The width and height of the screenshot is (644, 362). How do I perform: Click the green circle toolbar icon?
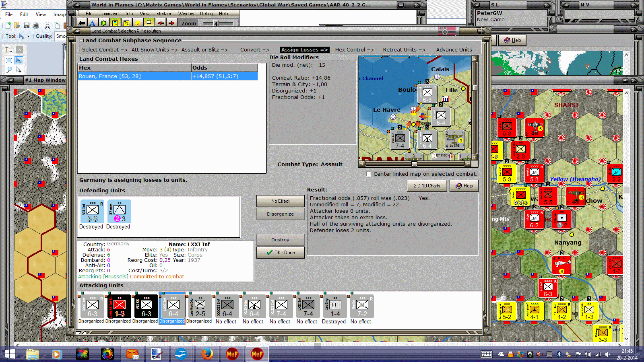pyautogui.click(x=104, y=23)
